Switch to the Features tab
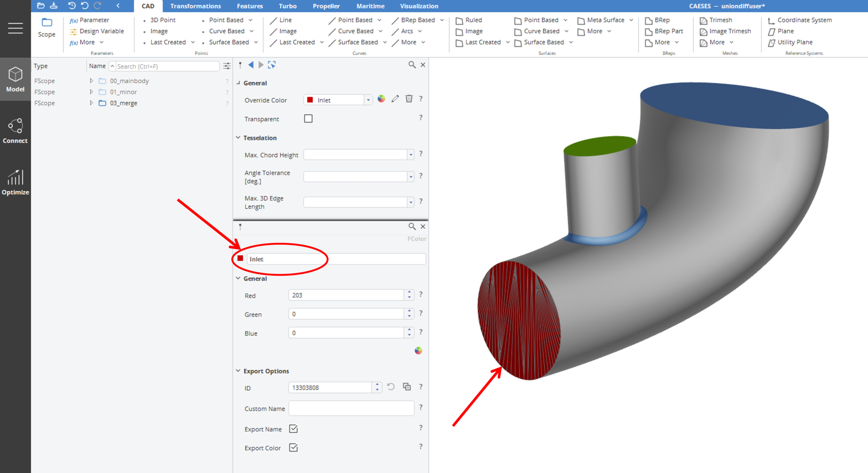868x473 pixels. tap(250, 6)
